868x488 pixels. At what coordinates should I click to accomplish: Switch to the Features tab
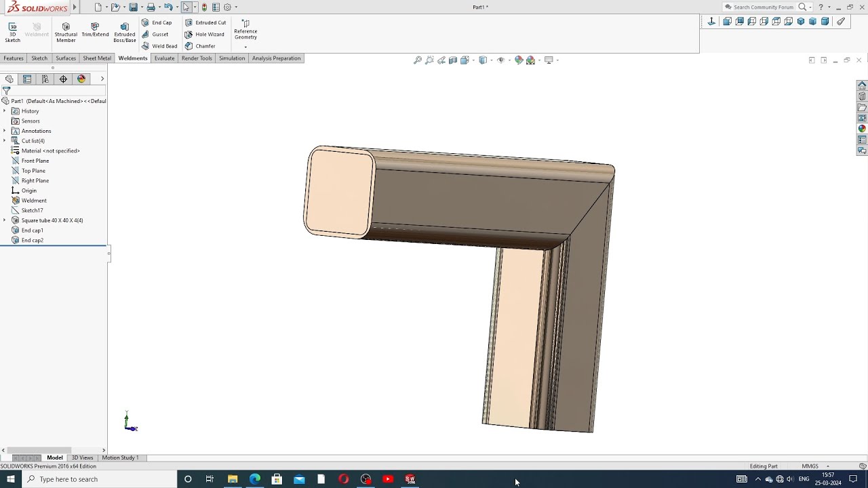pyautogui.click(x=14, y=58)
